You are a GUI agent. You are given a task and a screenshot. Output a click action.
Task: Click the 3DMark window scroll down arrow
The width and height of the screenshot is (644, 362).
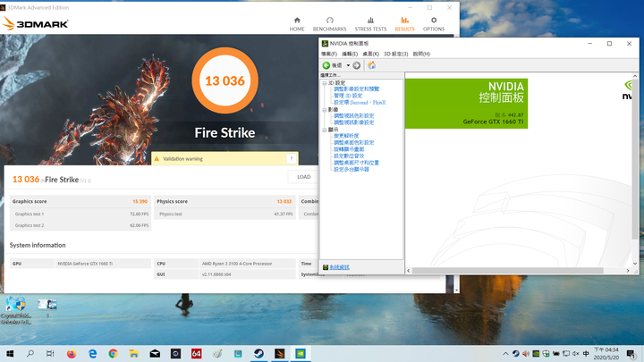coord(456,290)
